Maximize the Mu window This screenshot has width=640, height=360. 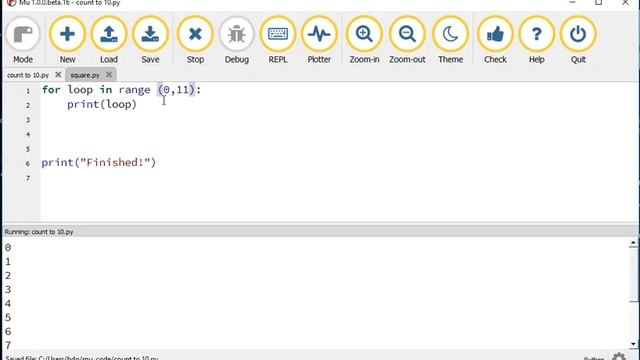coord(598,2)
